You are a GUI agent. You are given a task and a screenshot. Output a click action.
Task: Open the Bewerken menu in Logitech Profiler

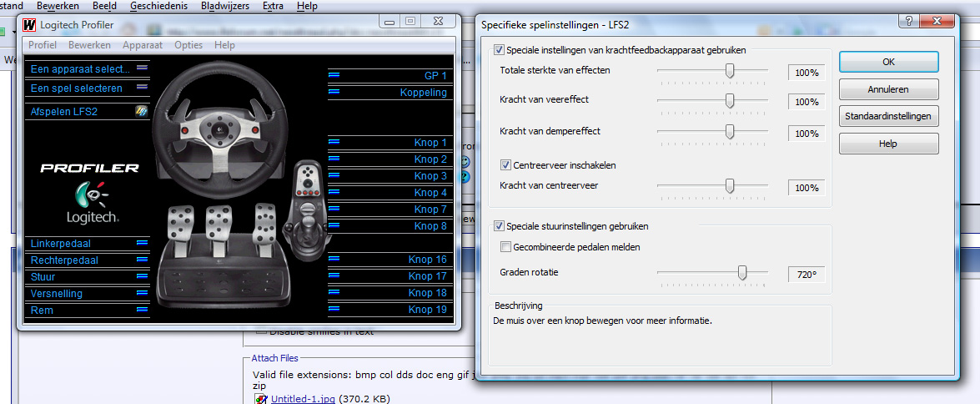pyautogui.click(x=89, y=45)
